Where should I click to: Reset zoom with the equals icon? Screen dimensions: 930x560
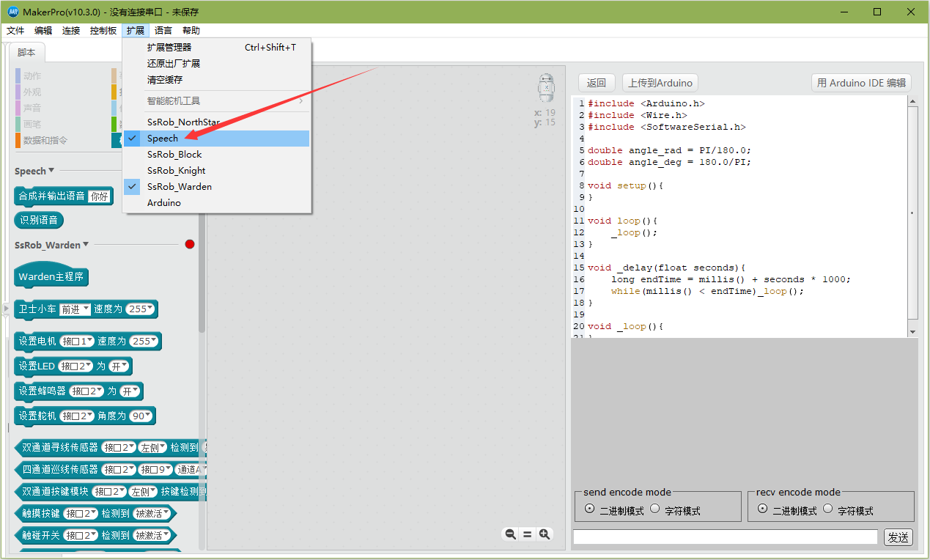tap(527, 535)
